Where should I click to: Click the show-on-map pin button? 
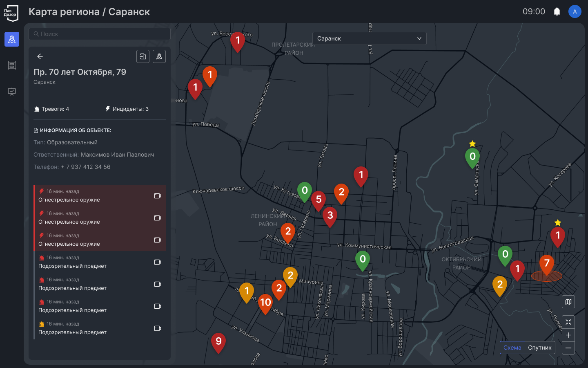click(159, 56)
